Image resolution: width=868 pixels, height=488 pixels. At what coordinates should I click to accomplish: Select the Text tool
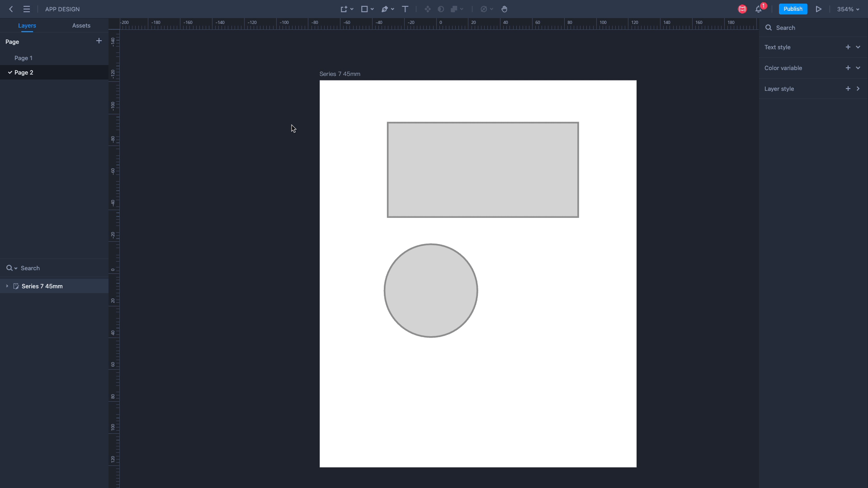point(405,9)
